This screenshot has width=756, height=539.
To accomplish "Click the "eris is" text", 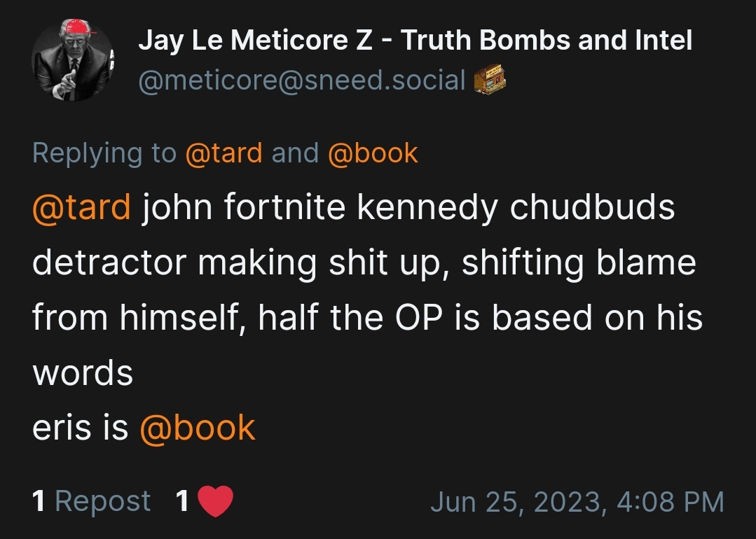I will click(81, 428).
